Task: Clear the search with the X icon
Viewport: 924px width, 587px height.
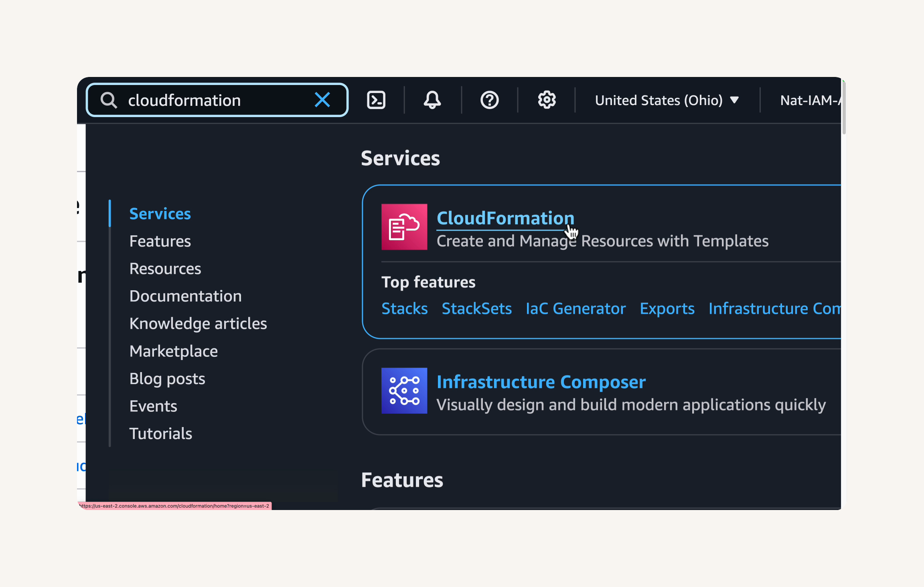Action: click(x=322, y=100)
